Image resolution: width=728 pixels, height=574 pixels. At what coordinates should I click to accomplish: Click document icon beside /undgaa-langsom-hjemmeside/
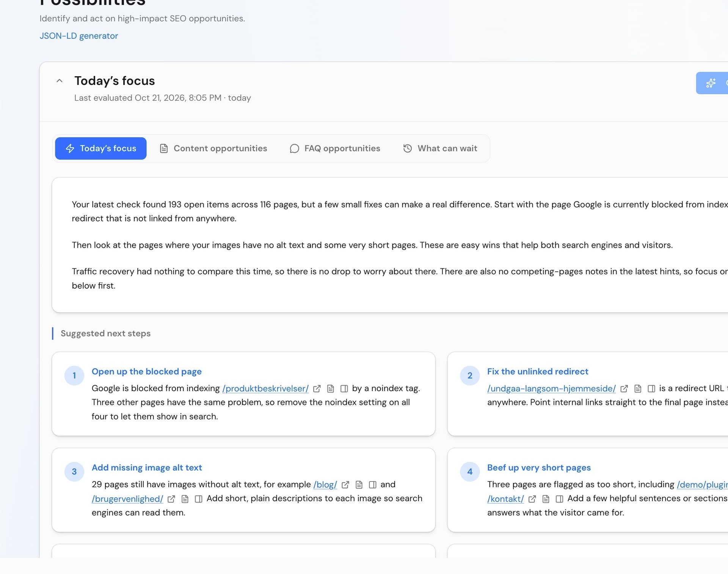[x=638, y=388]
